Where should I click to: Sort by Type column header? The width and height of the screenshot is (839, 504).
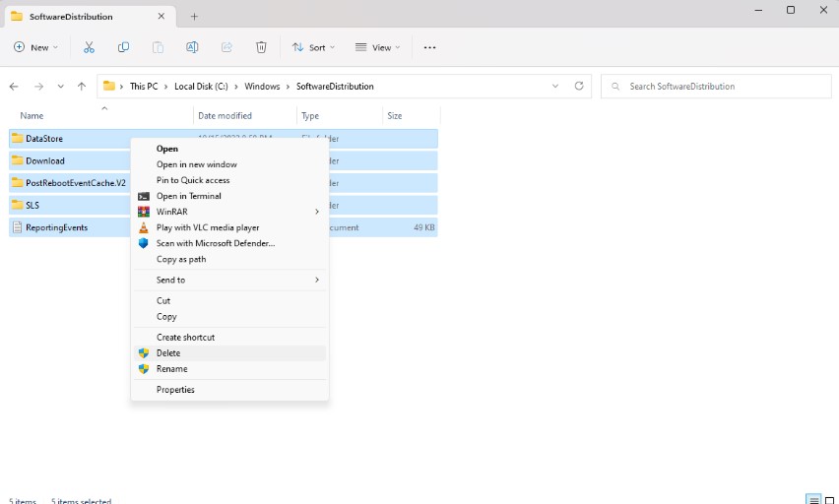pyautogui.click(x=340, y=115)
